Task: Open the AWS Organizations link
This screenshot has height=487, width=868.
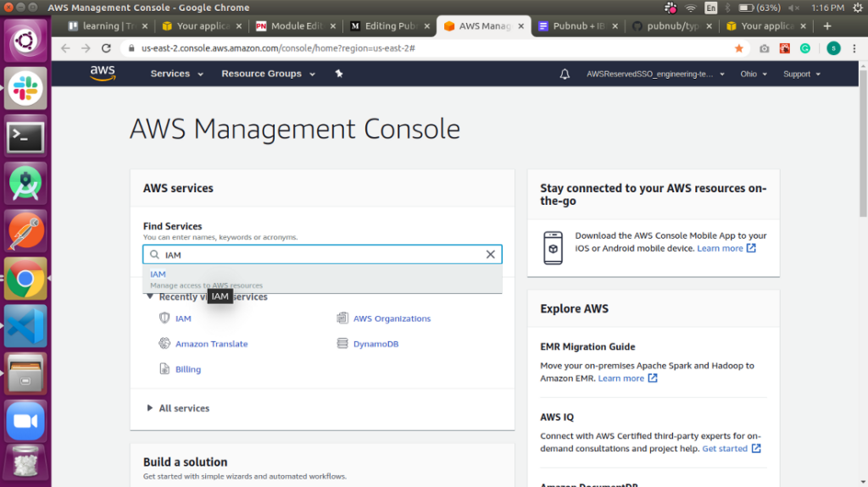Action: pyautogui.click(x=392, y=318)
